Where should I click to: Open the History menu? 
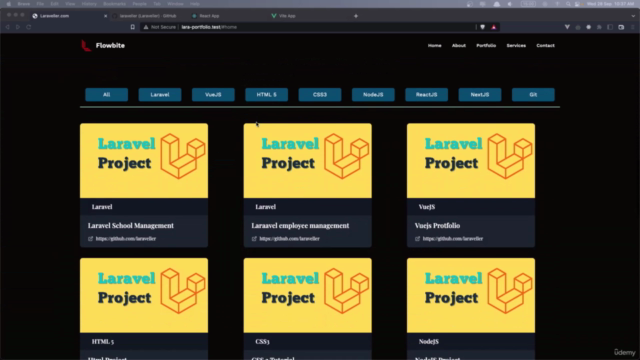coord(89,4)
